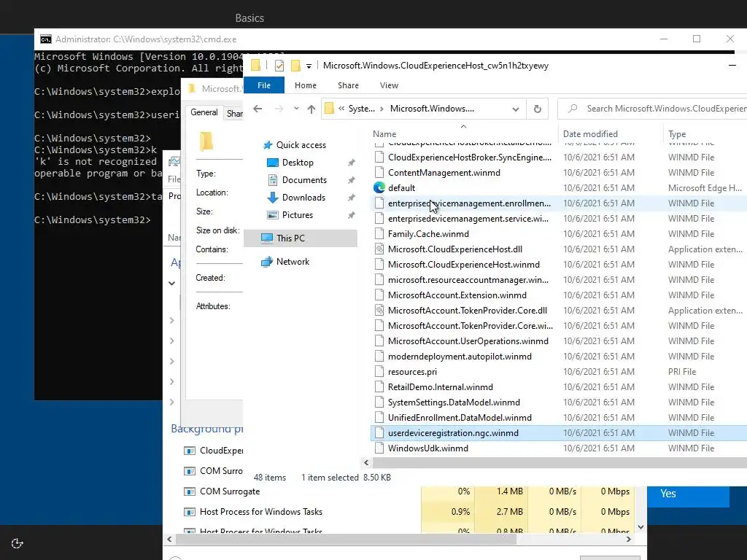Click the Search Microsoft.Windows.CloudExperience box
The width and height of the screenshot is (747, 560).
pyautogui.click(x=653, y=109)
